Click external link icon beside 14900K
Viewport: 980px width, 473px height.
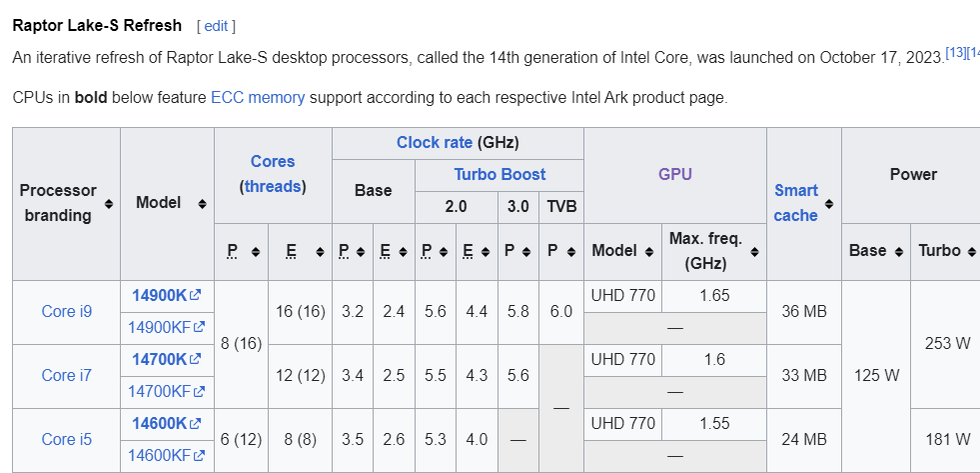tap(195, 295)
